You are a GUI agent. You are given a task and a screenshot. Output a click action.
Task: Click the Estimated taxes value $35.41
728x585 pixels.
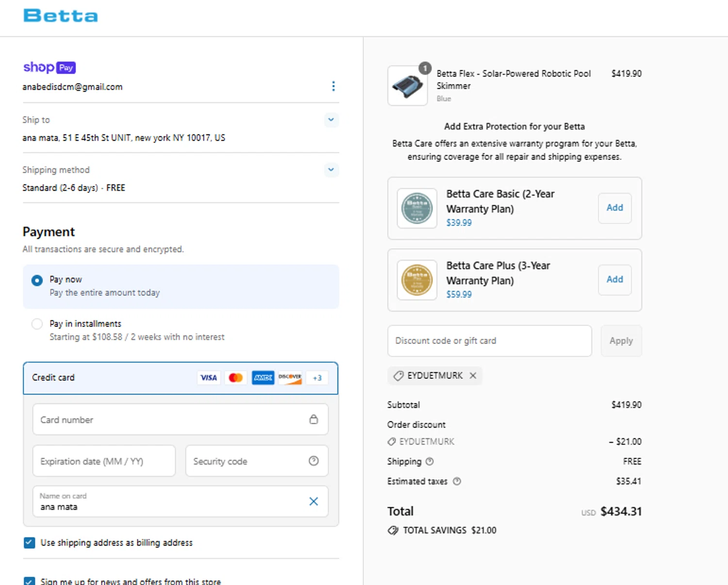click(629, 482)
